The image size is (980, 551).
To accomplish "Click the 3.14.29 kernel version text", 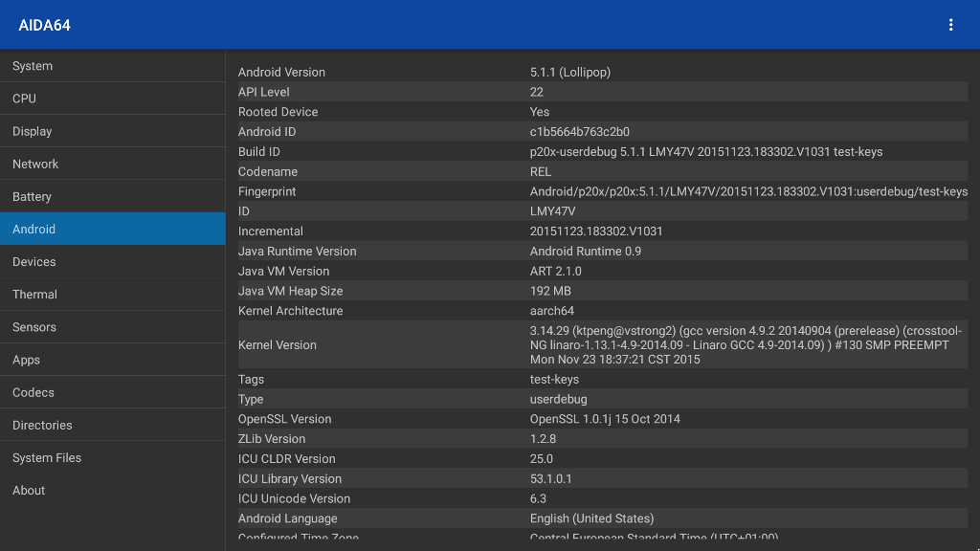I will pyautogui.click(x=746, y=344).
